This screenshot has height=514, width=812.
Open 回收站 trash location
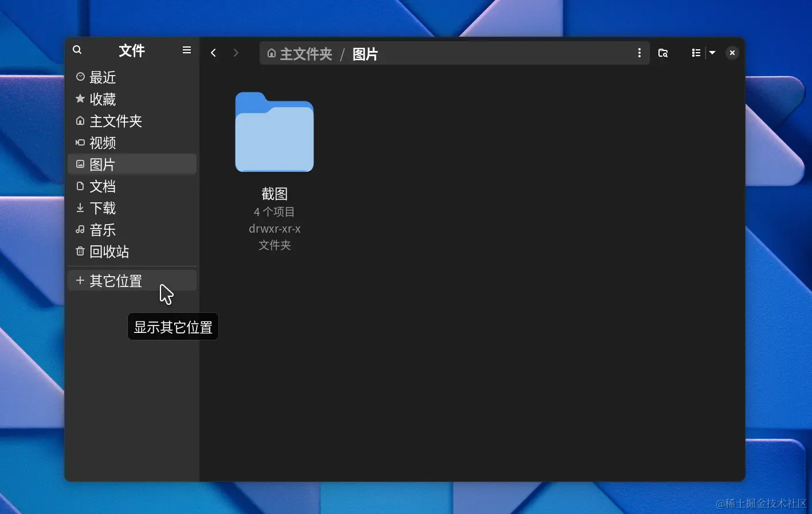132,252
